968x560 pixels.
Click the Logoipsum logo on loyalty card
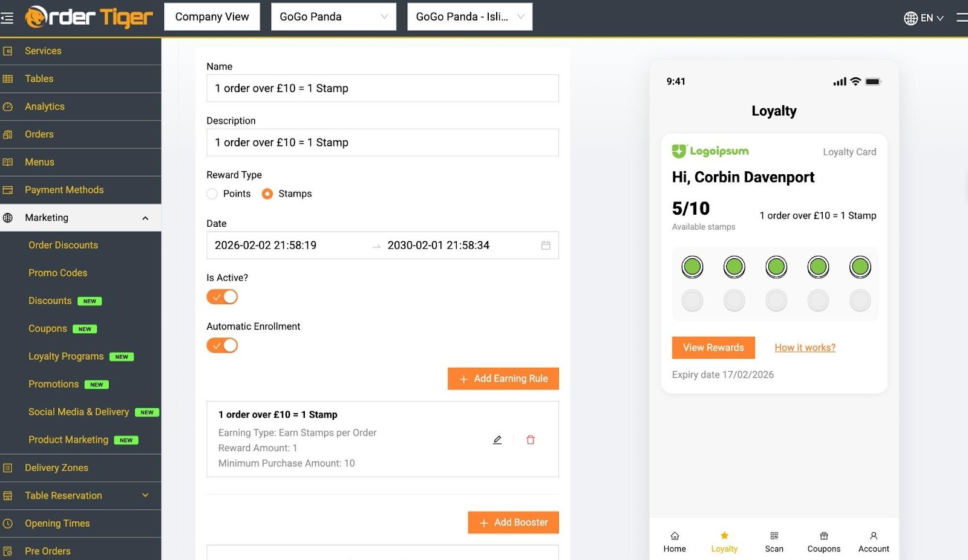(x=710, y=151)
